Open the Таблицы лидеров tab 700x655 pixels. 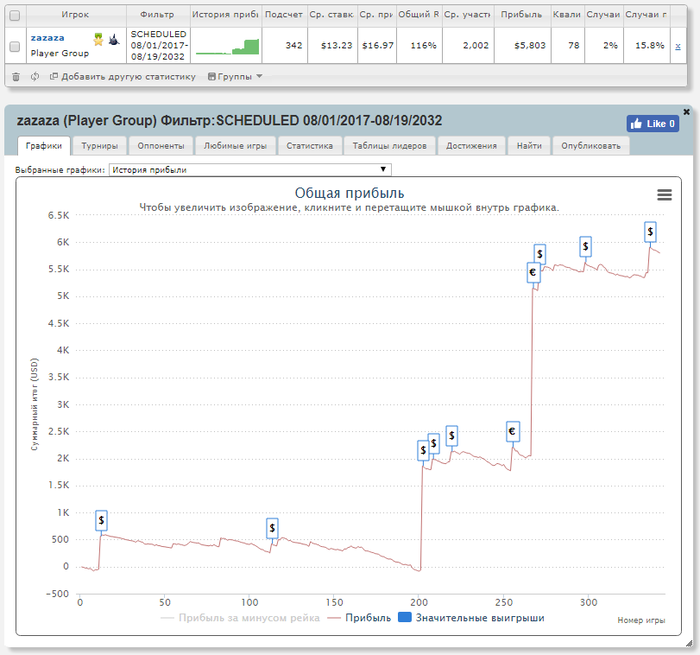coord(389,146)
